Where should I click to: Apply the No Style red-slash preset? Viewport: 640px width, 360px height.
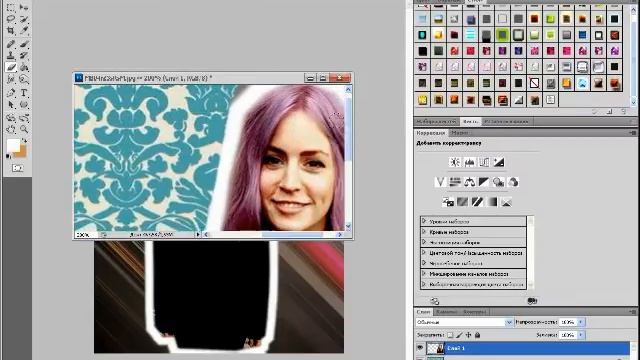click(534, 83)
